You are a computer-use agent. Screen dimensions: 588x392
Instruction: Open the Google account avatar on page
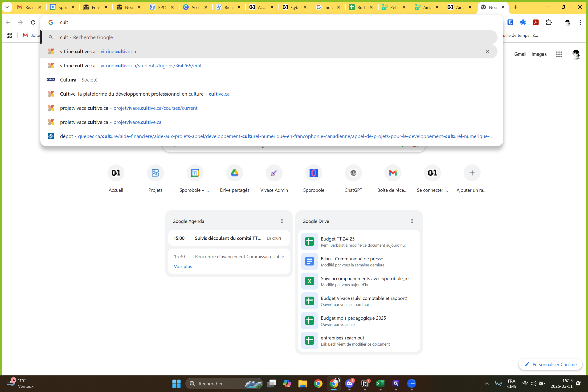(x=576, y=54)
